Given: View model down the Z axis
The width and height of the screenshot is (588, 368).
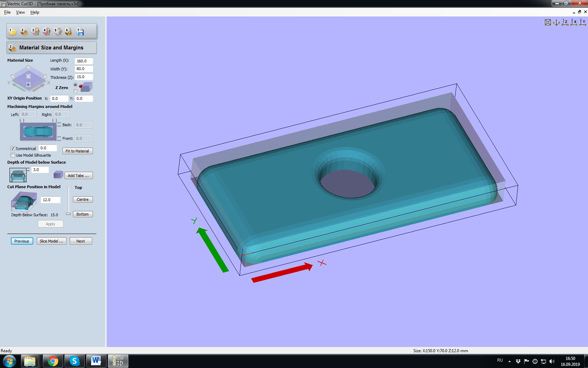Looking at the screenshot, I should click(565, 22).
